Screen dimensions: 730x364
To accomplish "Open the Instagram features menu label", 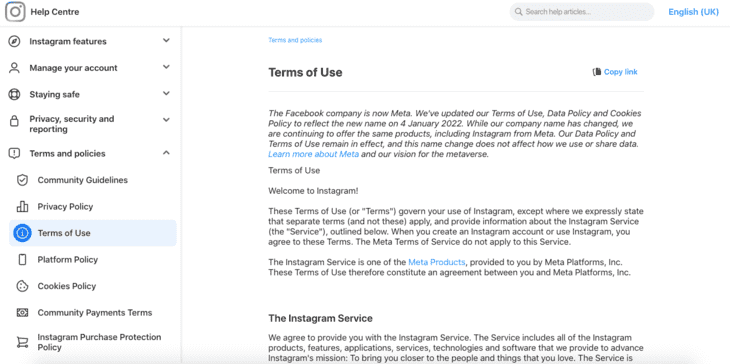I will click(68, 41).
